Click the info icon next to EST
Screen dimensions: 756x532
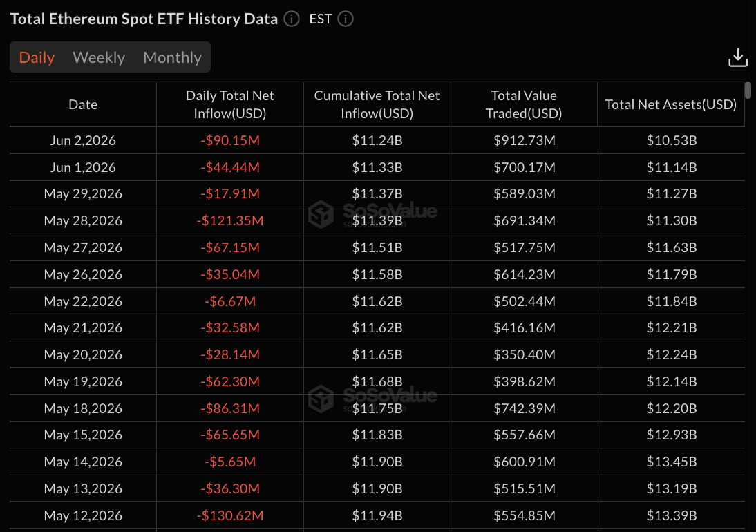(x=346, y=19)
